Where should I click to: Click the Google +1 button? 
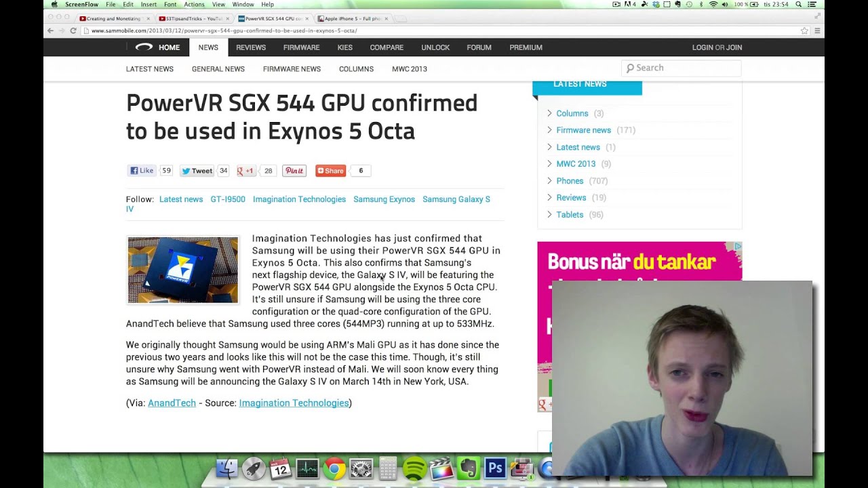[x=245, y=171]
